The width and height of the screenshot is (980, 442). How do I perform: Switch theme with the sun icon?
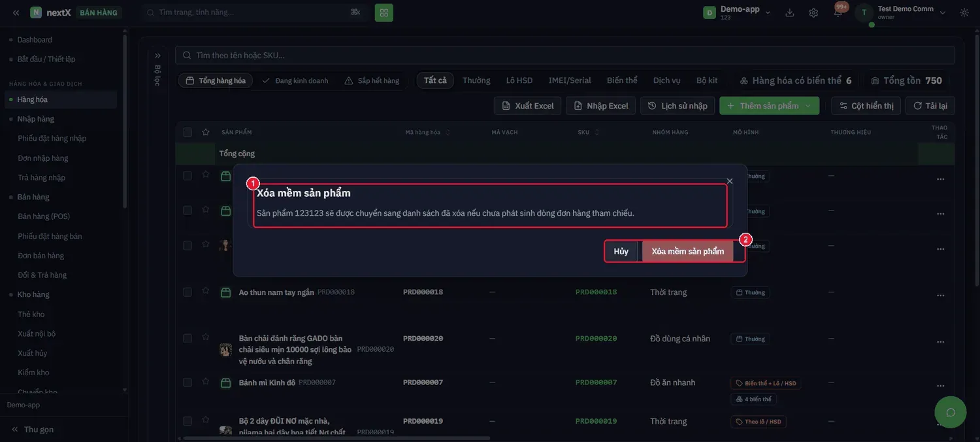(964, 12)
